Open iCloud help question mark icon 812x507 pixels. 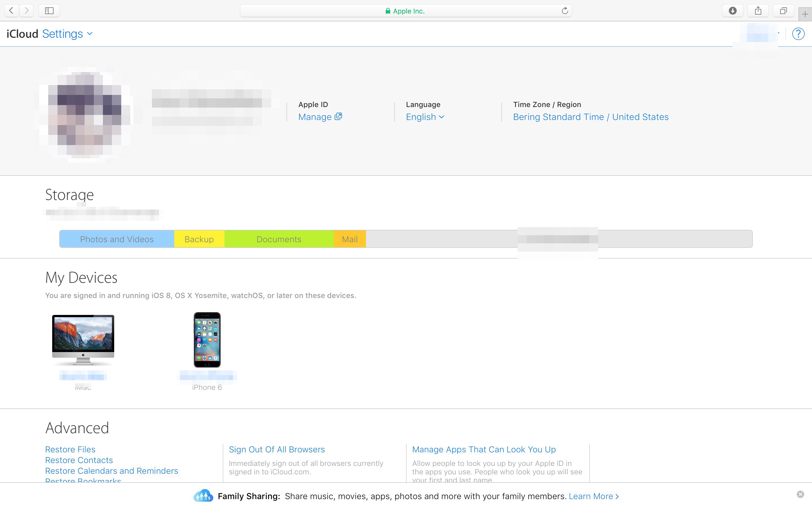[x=798, y=34]
